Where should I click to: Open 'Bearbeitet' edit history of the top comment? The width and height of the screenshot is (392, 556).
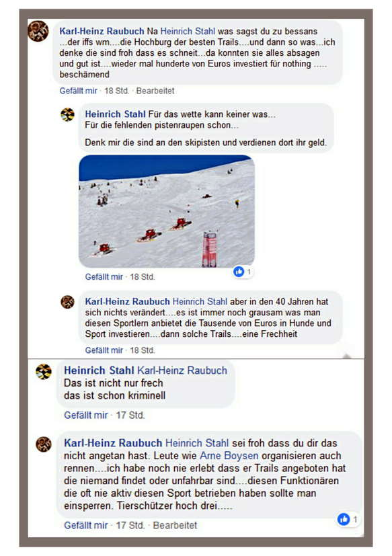click(155, 91)
